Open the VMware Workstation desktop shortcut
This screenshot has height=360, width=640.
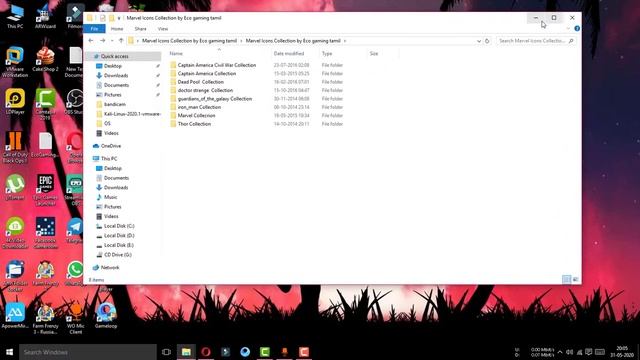15,62
